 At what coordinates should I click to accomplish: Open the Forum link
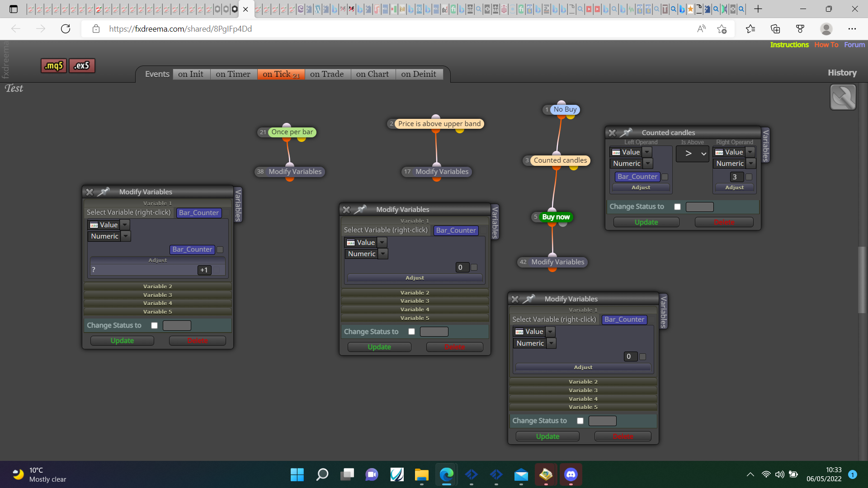click(x=854, y=45)
